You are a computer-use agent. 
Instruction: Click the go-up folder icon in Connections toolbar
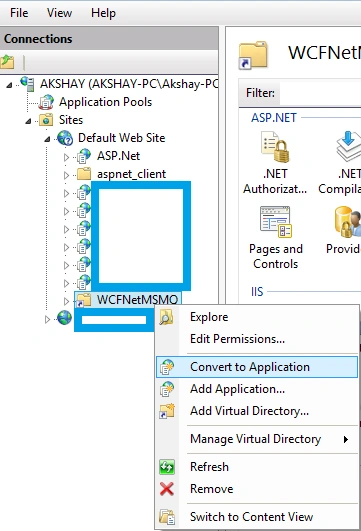7,62
